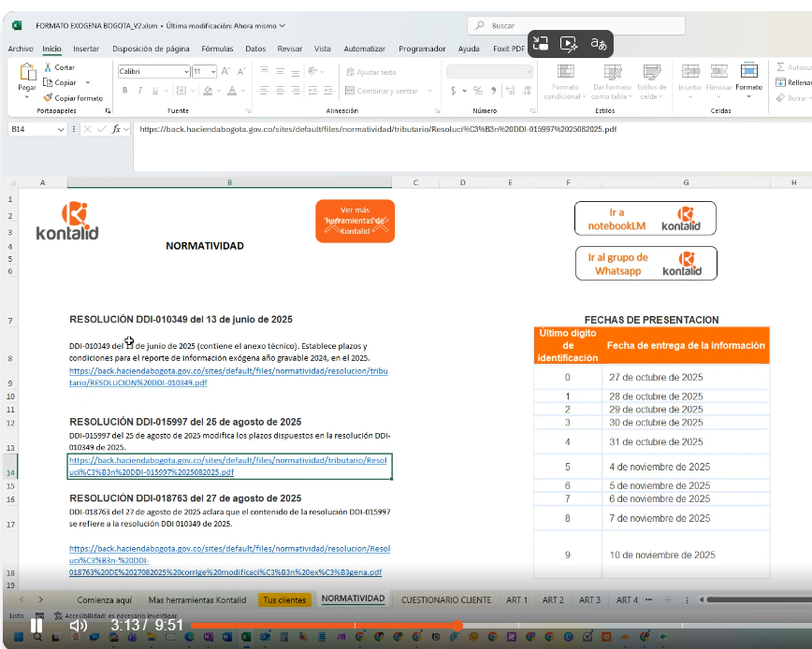Click the Eliminar cells icon
Viewport: 812px width, 649px height.
(718, 71)
